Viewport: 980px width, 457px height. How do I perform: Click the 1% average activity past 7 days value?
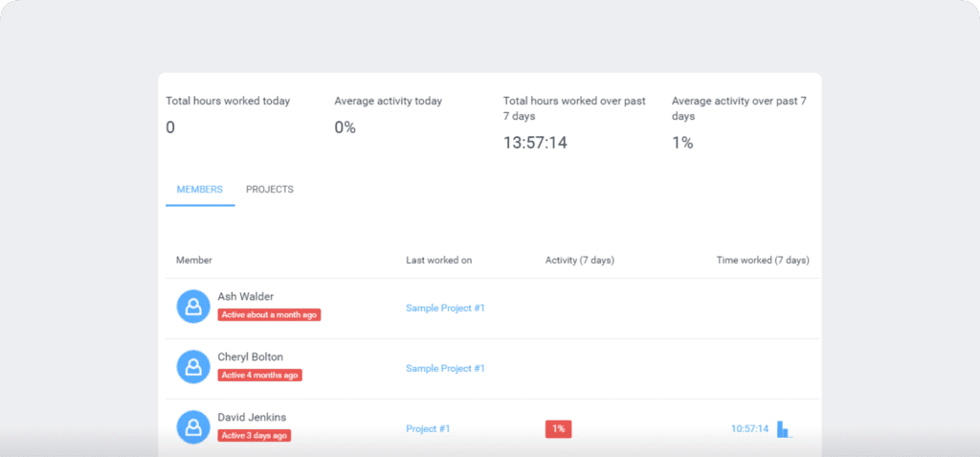pos(682,143)
